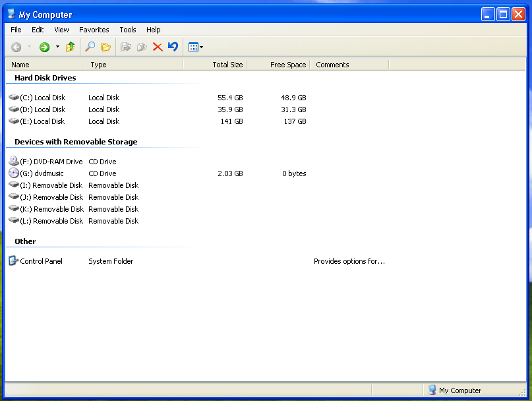
Task: Click the 137 GB free space value
Action: [295, 121]
